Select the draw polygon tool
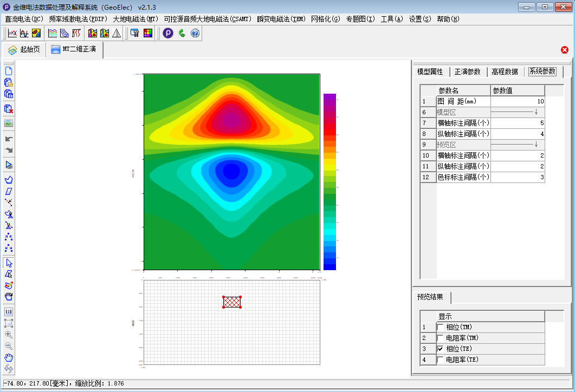575x392 pixels. click(9, 180)
